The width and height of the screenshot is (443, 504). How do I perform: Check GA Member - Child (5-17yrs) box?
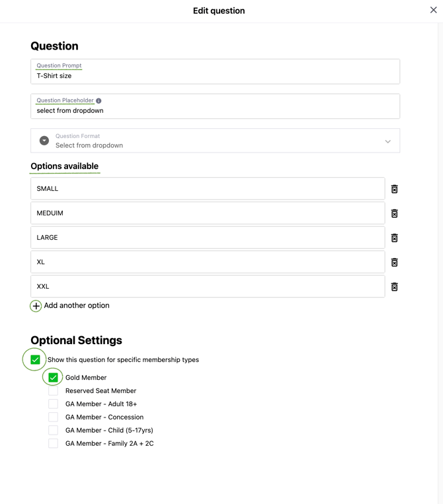click(54, 431)
